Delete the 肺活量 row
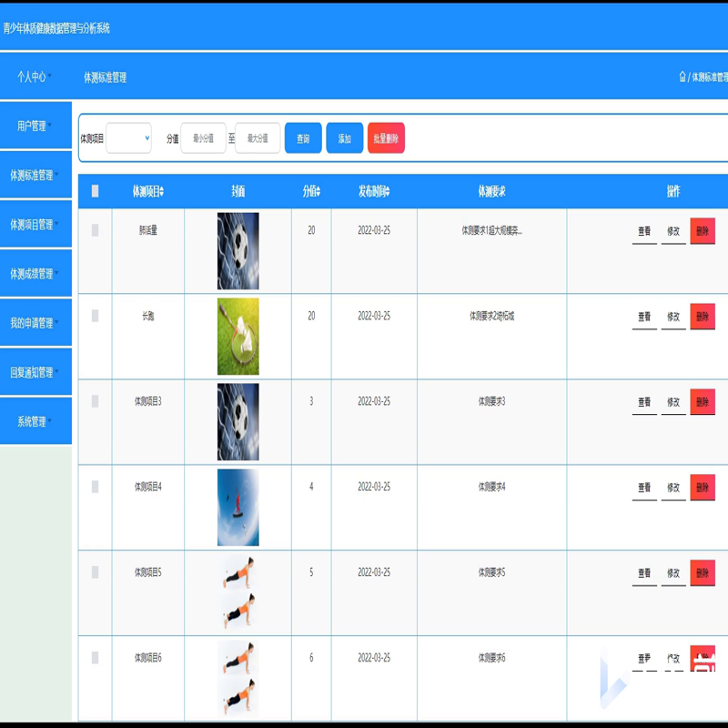 [x=703, y=231]
